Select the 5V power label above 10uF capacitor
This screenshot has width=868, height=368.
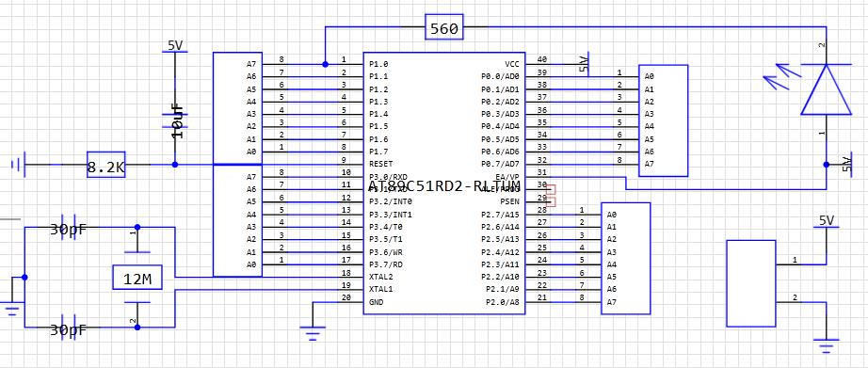[x=175, y=46]
